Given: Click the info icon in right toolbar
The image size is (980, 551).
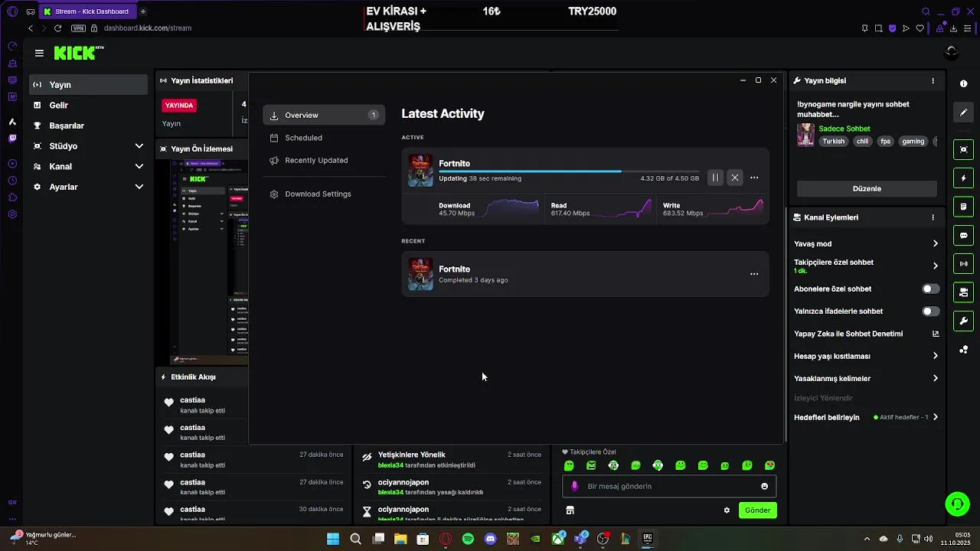Looking at the screenshot, I should coord(964,83).
